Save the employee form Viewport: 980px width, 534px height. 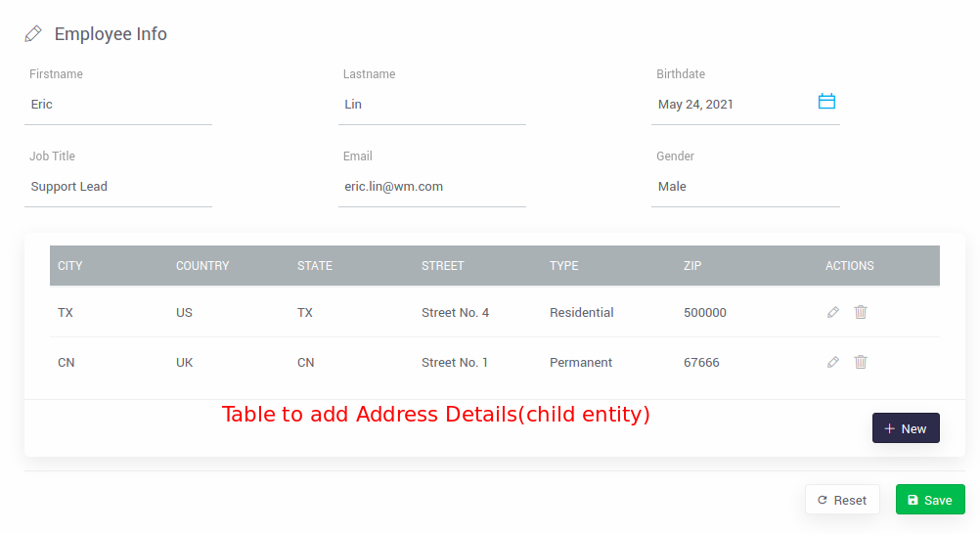(x=929, y=500)
